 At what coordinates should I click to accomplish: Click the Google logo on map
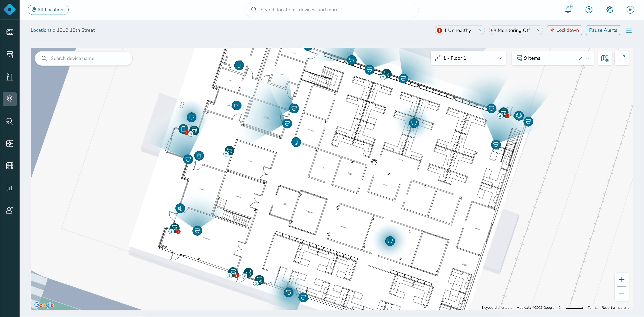[44, 305]
